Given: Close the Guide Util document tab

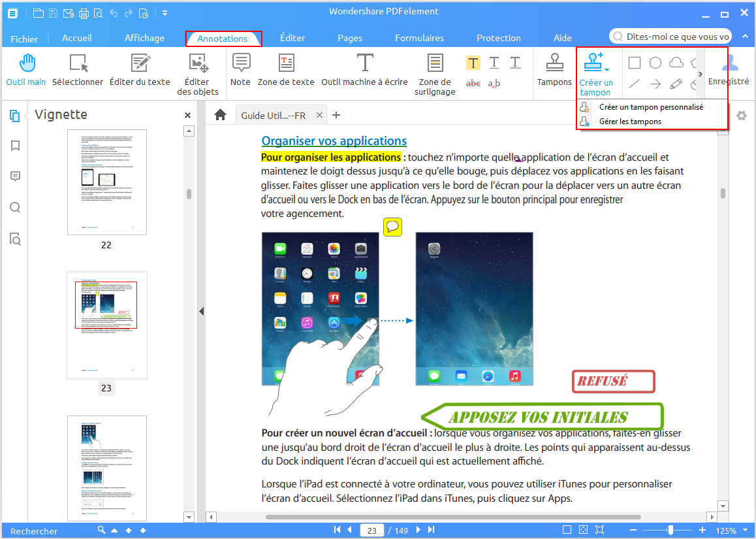Looking at the screenshot, I should [x=319, y=115].
